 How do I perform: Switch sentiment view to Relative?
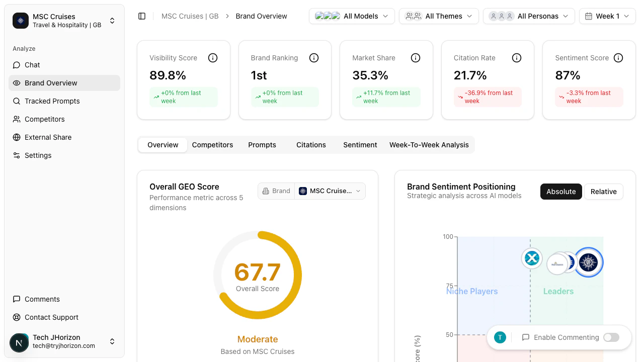click(x=604, y=192)
